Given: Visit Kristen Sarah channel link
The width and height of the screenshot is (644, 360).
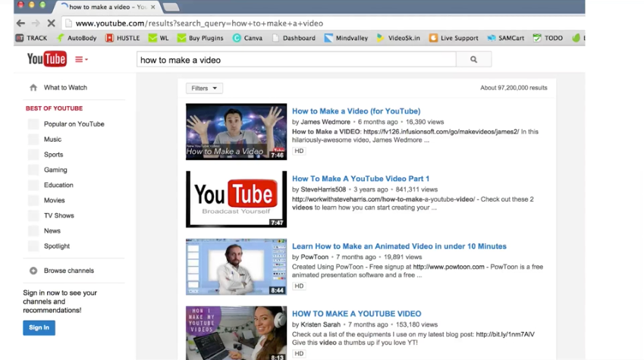Looking at the screenshot, I should tap(320, 324).
